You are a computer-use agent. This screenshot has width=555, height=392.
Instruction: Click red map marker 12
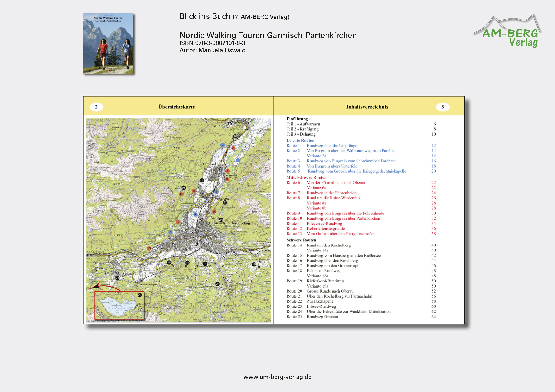[x=178, y=222]
